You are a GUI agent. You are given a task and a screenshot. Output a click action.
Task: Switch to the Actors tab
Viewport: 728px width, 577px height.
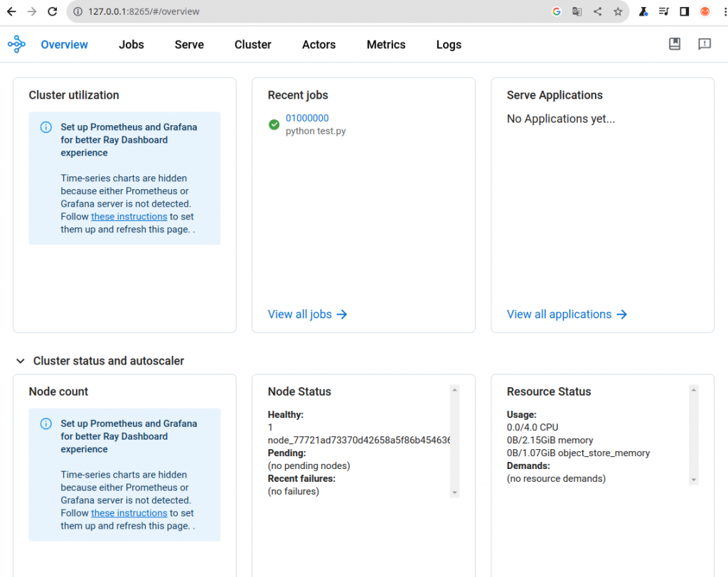tap(318, 45)
